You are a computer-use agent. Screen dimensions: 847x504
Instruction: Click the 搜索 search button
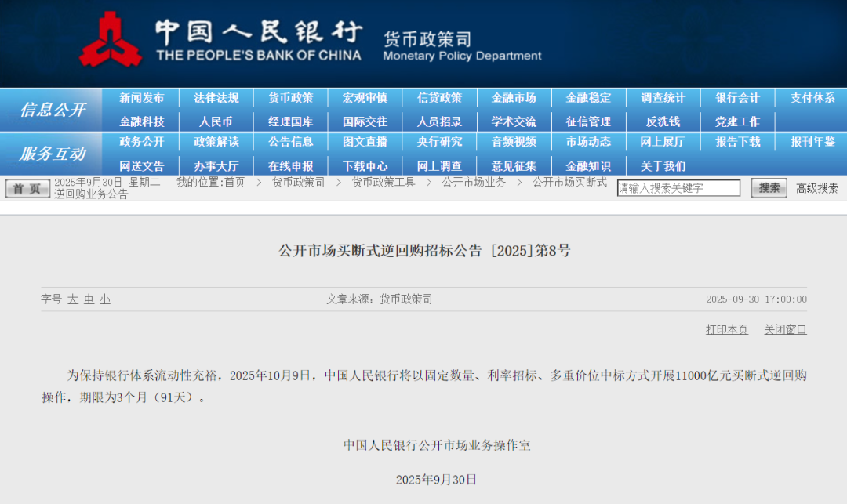769,188
